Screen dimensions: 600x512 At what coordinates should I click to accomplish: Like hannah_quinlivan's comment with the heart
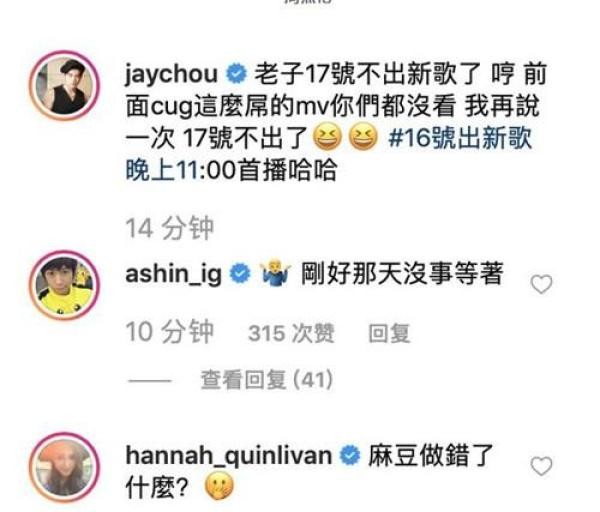(x=541, y=466)
